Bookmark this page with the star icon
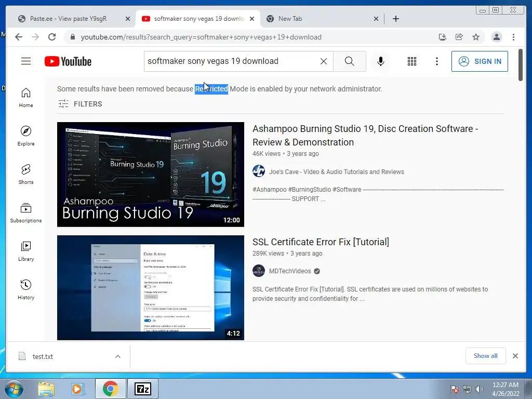532x399 pixels. (x=476, y=37)
